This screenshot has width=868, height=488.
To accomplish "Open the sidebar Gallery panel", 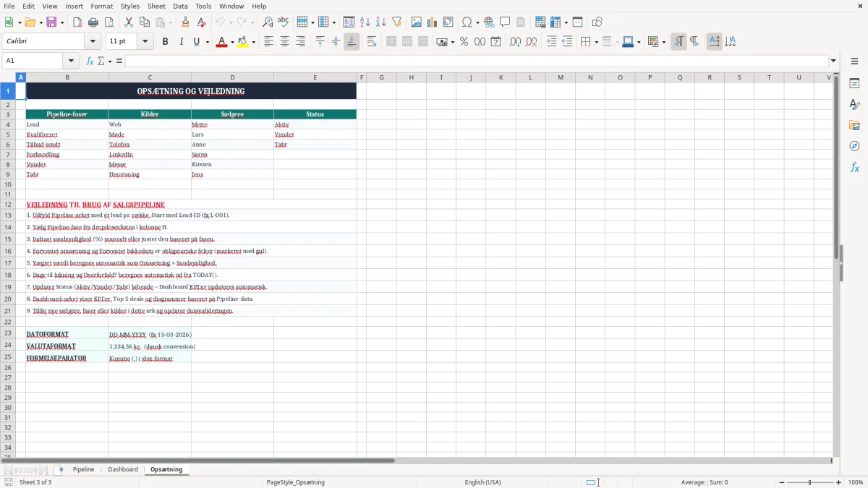I will [854, 125].
